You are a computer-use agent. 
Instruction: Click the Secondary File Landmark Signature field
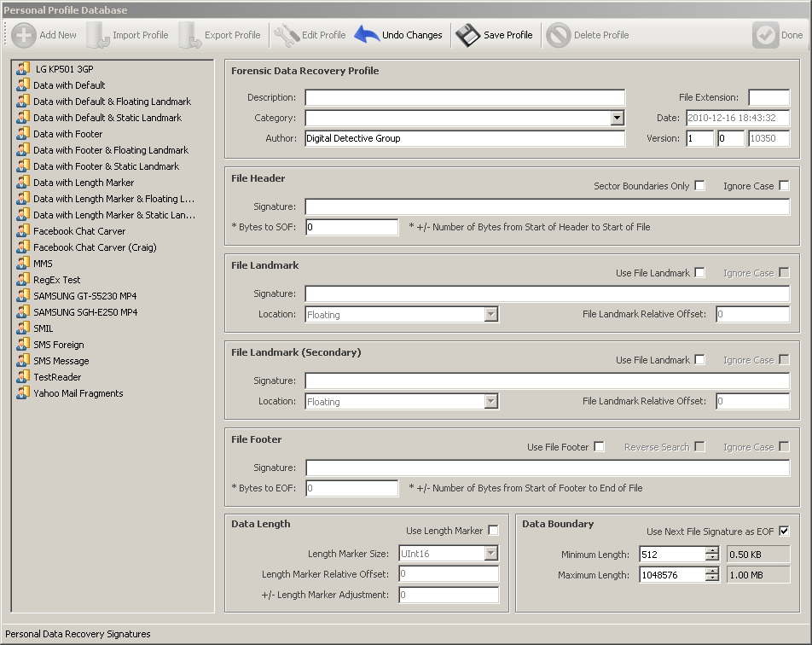tap(548, 381)
